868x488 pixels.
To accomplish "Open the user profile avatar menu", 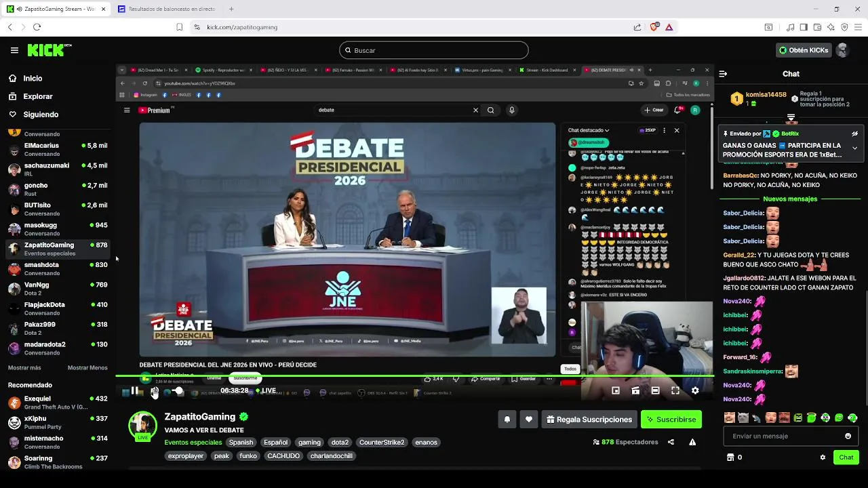I will click(842, 50).
